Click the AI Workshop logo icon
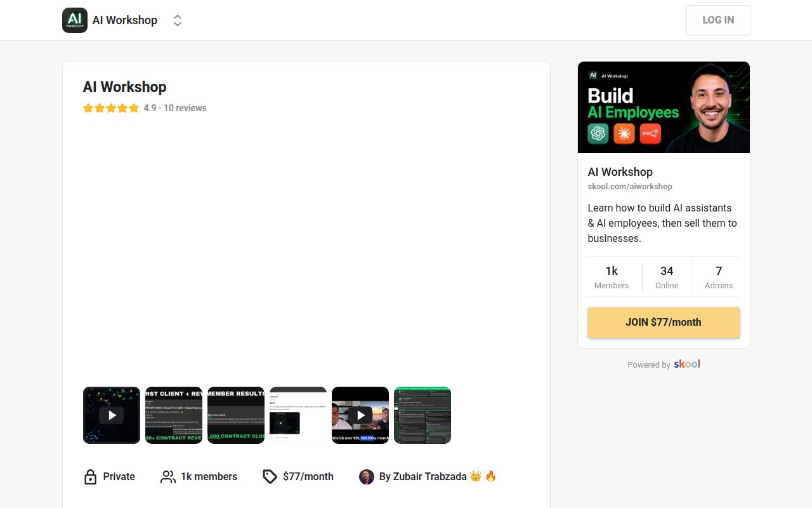 [x=75, y=20]
